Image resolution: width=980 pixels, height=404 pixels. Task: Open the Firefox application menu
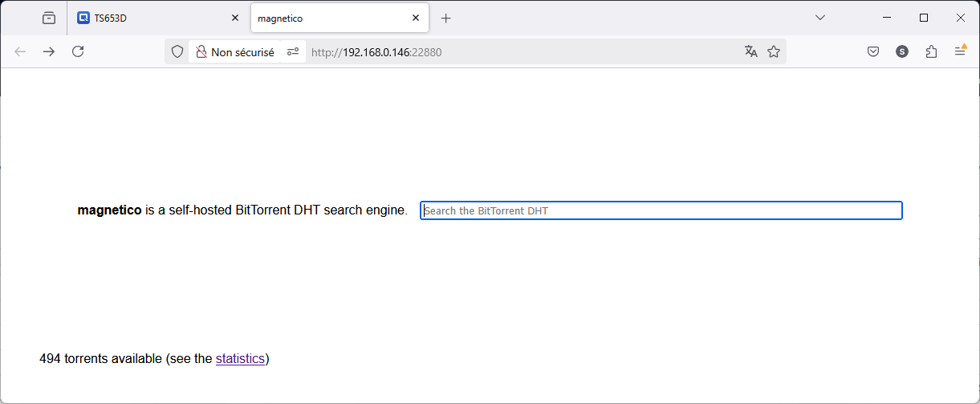[960, 51]
